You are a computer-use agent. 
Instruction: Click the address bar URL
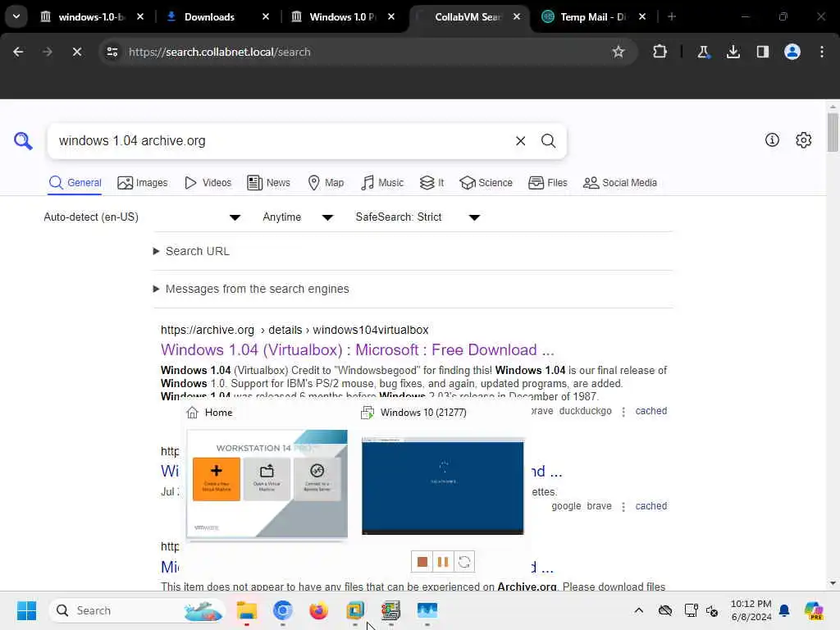click(219, 52)
